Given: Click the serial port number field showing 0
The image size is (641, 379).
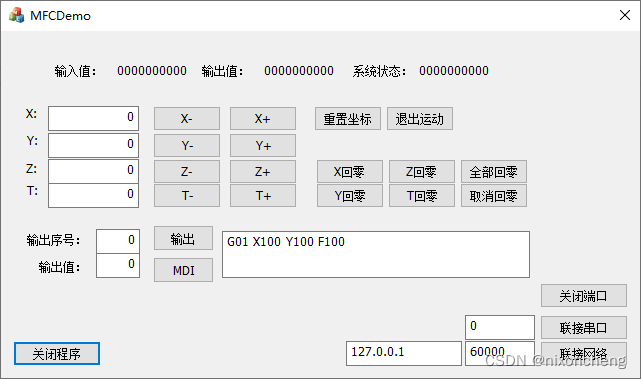Looking at the screenshot, I should (500, 327).
